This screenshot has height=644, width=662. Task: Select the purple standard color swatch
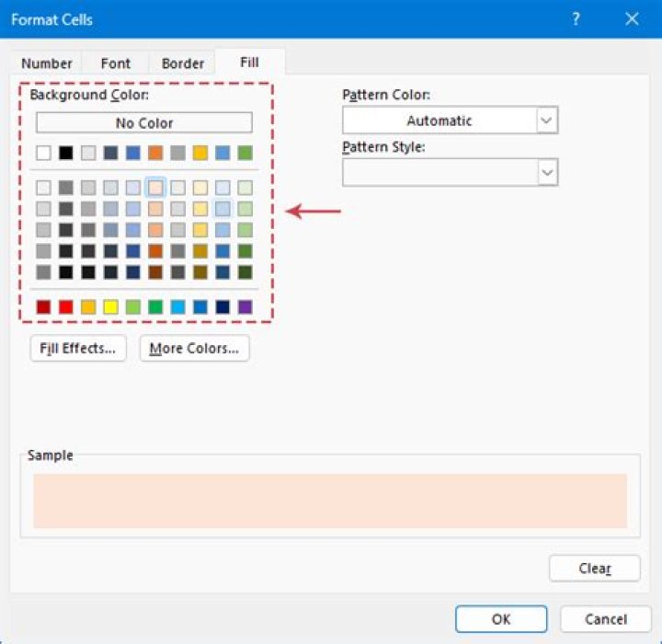(245, 306)
